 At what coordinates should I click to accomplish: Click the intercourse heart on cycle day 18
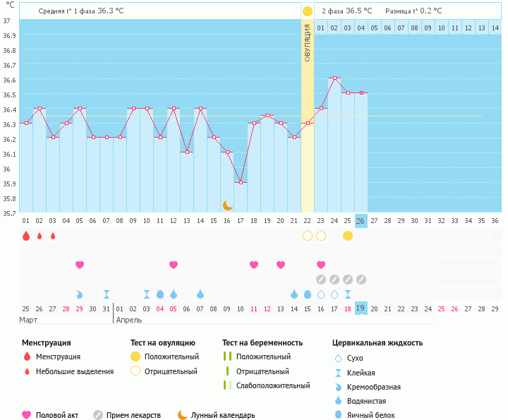click(254, 265)
